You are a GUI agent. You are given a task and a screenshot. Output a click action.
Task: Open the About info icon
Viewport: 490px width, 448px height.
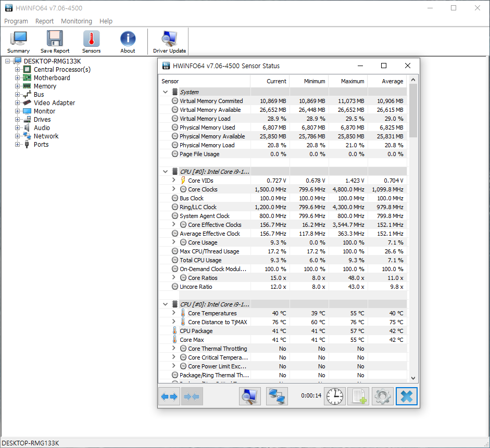click(x=128, y=42)
